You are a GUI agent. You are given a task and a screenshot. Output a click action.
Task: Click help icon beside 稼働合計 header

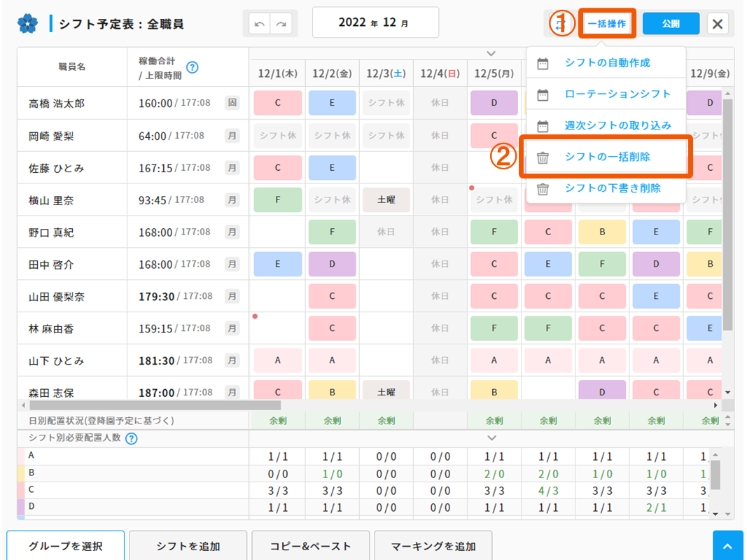coord(192,67)
